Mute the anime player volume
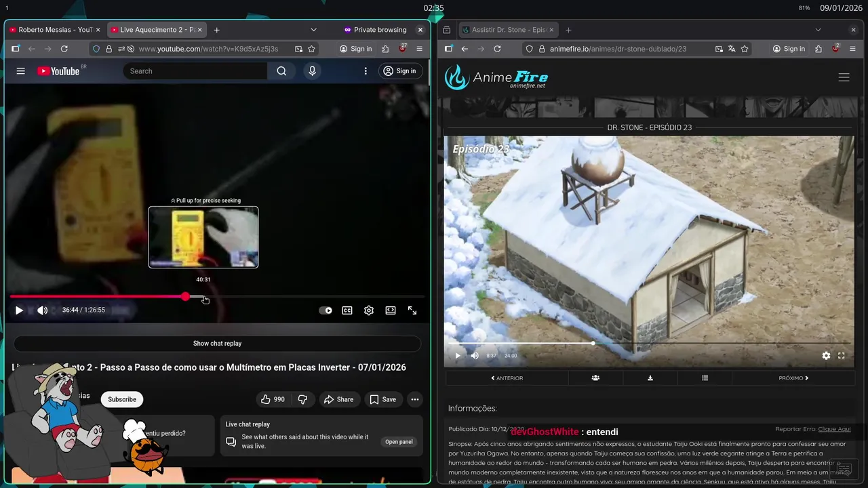Viewport: 868px width, 488px height. point(475,355)
